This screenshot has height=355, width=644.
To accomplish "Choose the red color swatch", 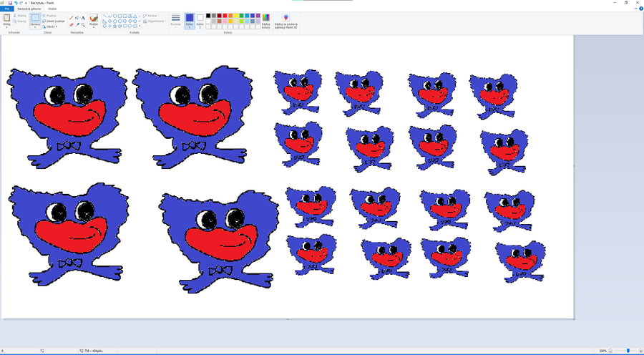I will coord(225,16).
